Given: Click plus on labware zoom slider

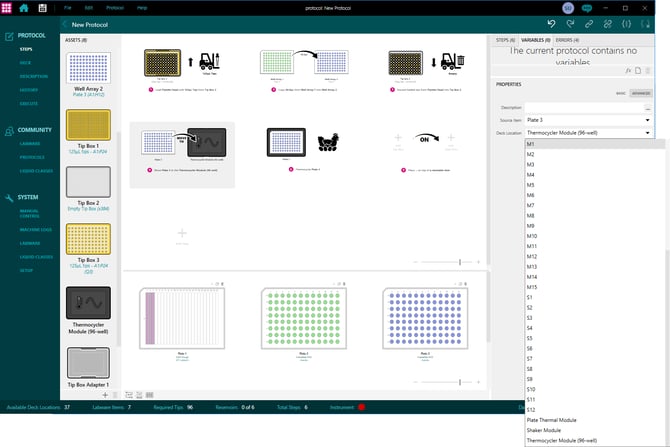Looking at the screenshot, I should (x=478, y=382).
